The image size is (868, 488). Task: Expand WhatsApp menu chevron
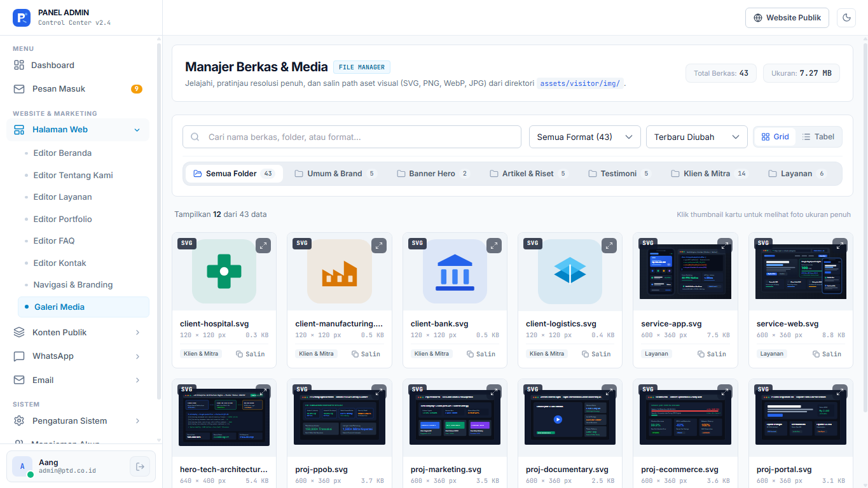click(137, 356)
